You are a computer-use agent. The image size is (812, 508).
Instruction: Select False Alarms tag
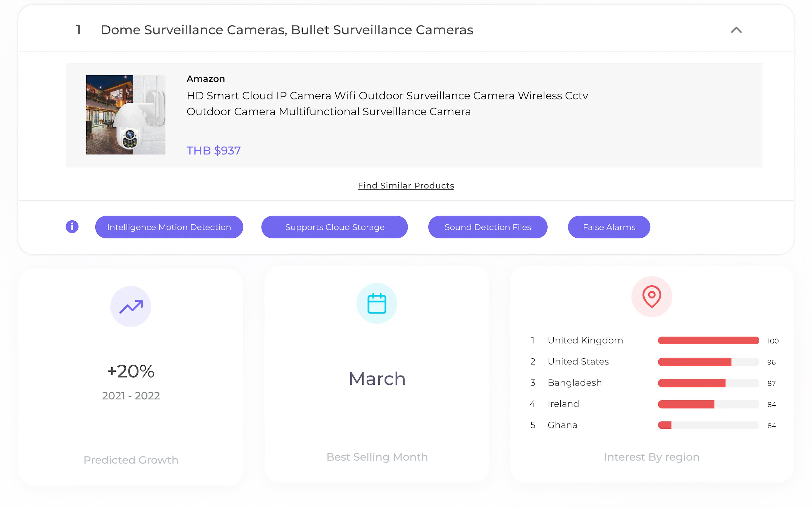coord(609,227)
